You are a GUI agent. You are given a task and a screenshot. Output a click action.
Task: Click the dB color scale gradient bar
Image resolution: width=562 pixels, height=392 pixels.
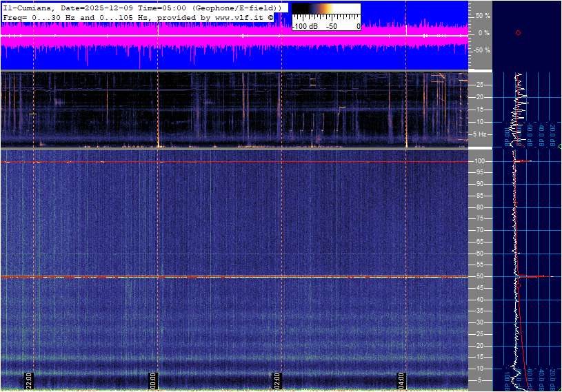click(x=325, y=13)
